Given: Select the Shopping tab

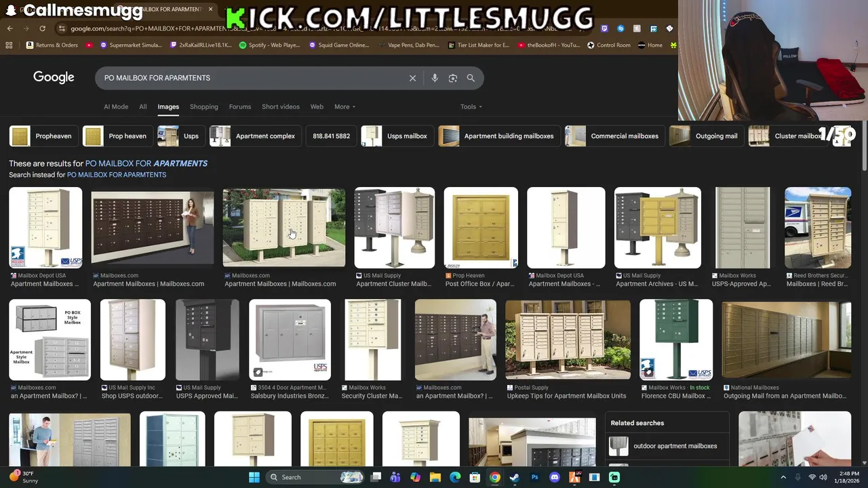Looking at the screenshot, I should coord(204,106).
